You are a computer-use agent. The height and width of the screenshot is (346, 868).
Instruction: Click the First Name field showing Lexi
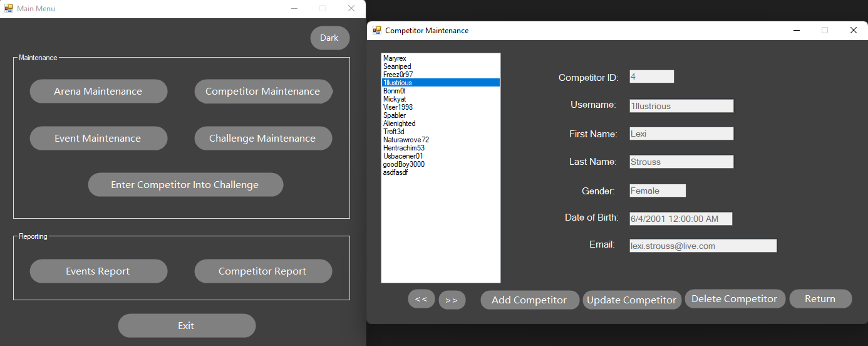tap(681, 134)
